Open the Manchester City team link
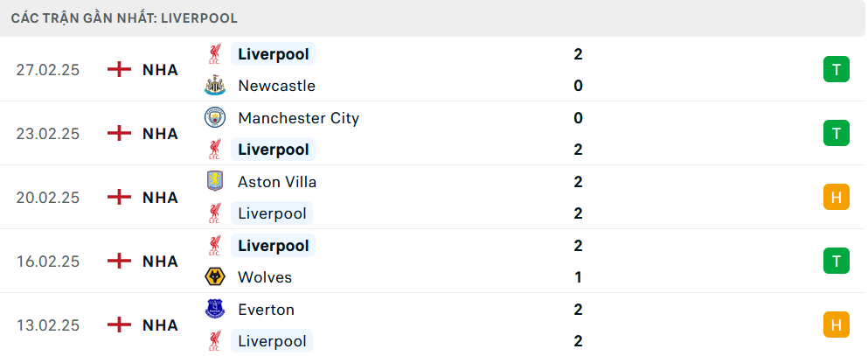Screen dimensions: 868x356 click(298, 118)
